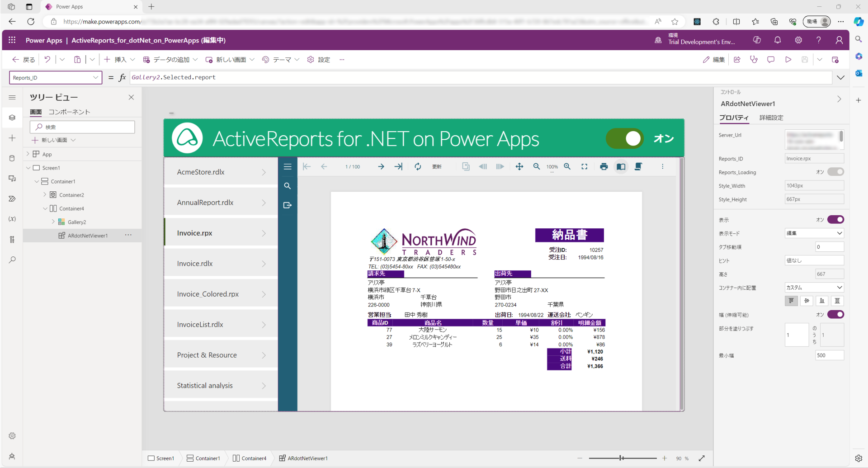The width and height of the screenshot is (868, 468).
Task: Toggle viewer sidebar hamburger menu
Action: click(288, 166)
